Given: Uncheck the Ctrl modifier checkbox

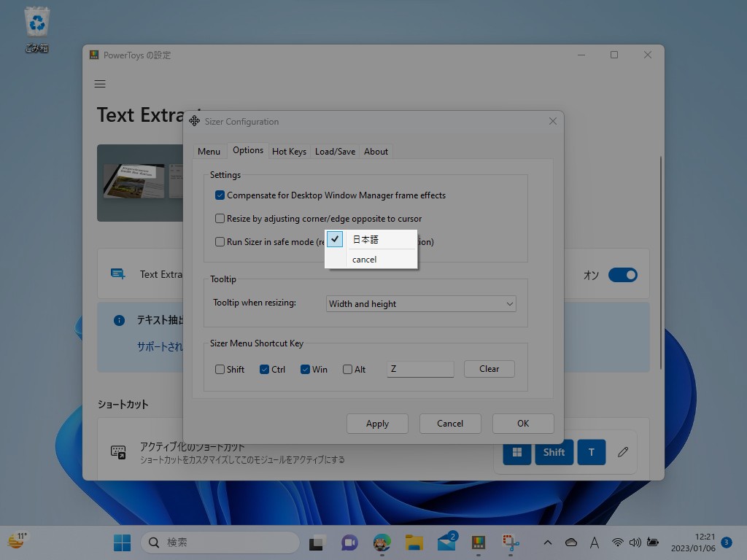Looking at the screenshot, I should (264, 370).
